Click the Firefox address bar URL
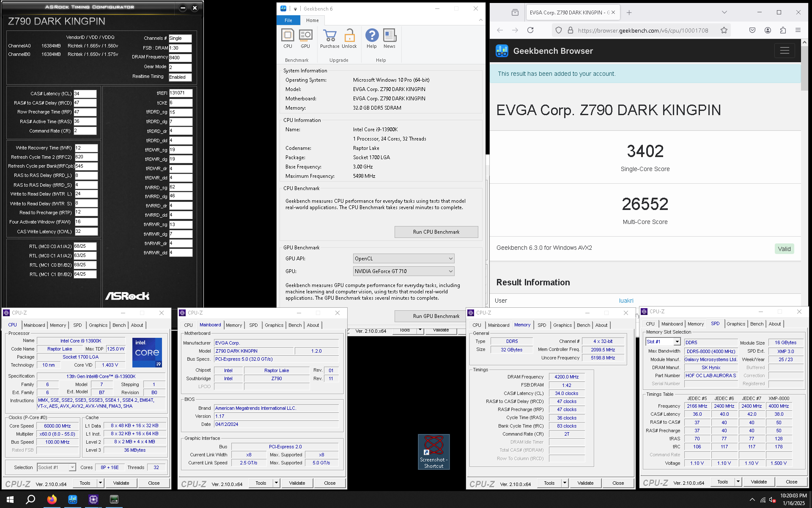 [643, 30]
